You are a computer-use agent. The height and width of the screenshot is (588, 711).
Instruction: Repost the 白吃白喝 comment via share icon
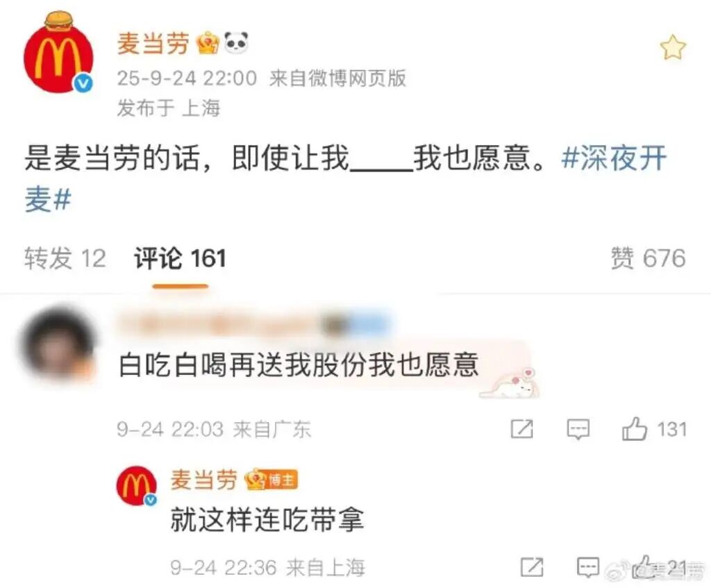click(522, 429)
